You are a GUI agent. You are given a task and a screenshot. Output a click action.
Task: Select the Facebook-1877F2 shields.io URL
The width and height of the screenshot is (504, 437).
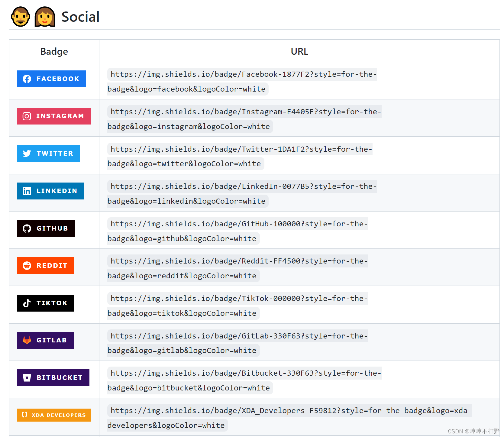pos(242,82)
